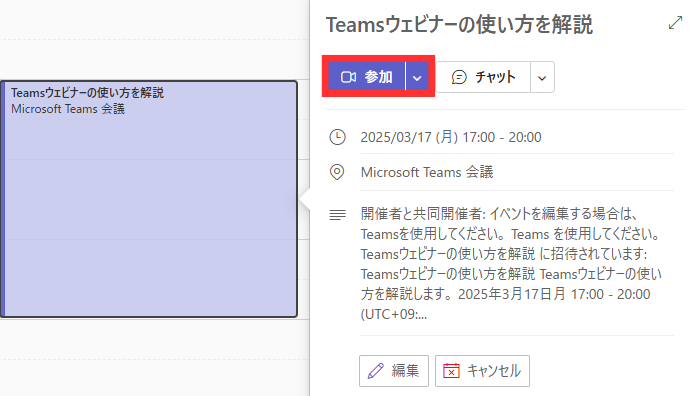Viewport: 699px width, 396px height.
Task: Expand the dropdown arrow beside チャット
Action: 542,78
